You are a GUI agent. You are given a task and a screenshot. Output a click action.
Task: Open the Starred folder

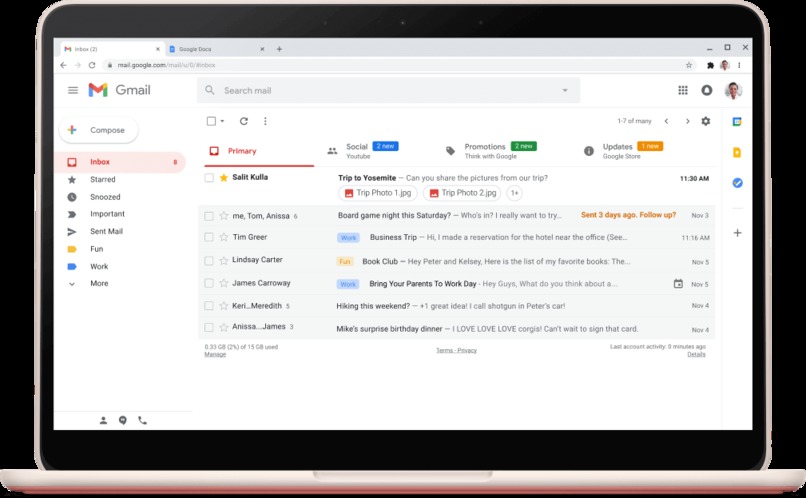point(102,179)
